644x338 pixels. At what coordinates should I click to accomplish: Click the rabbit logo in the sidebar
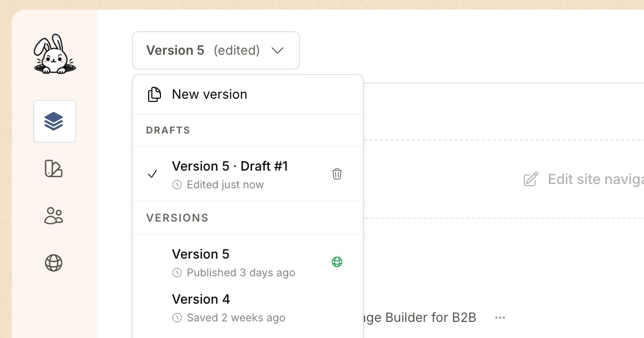(54, 54)
